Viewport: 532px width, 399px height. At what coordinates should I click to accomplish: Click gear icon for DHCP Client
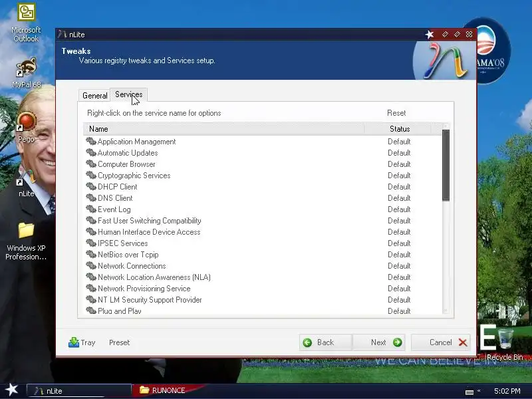[91, 186]
